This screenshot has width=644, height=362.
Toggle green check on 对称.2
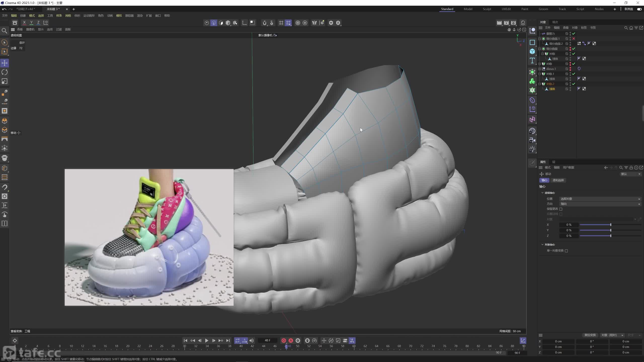pyautogui.click(x=574, y=84)
